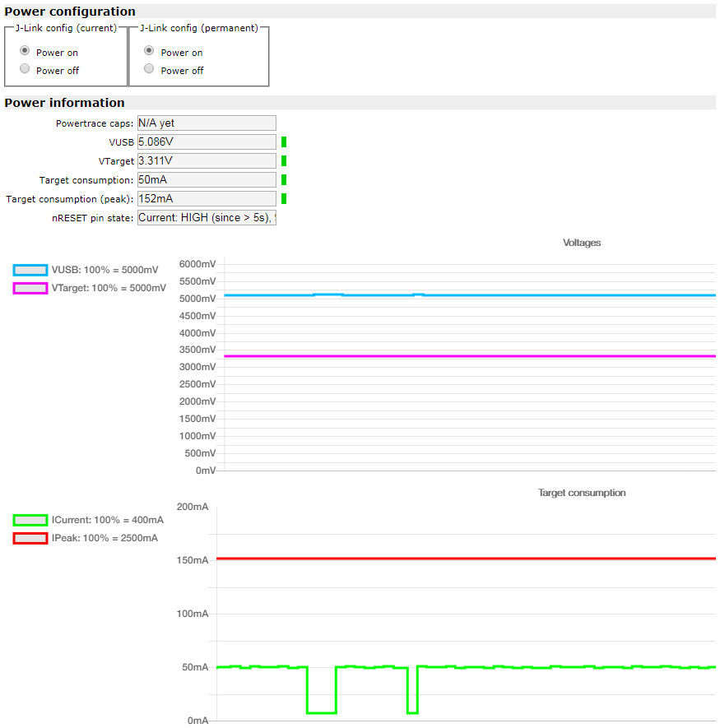Choose Power on in J-Link config (permanent)
This screenshot has width=720, height=728.
click(x=149, y=51)
